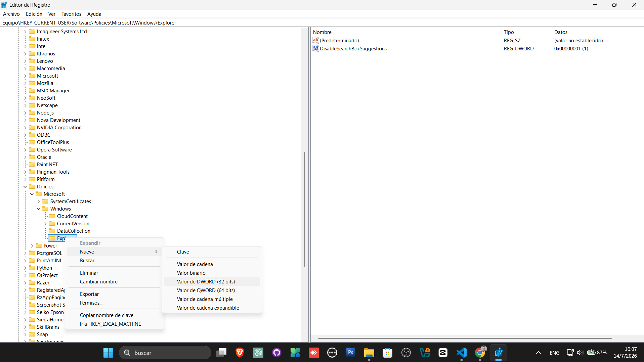Collapse the Microsoft node under Policies
The image size is (644, 362).
(x=32, y=194)
